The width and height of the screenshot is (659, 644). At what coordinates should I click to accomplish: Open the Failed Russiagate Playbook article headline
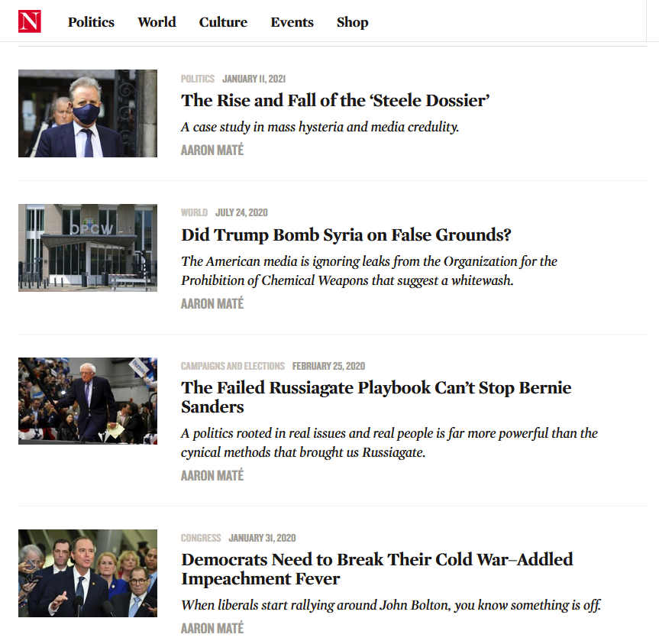(x=376, y=397)
